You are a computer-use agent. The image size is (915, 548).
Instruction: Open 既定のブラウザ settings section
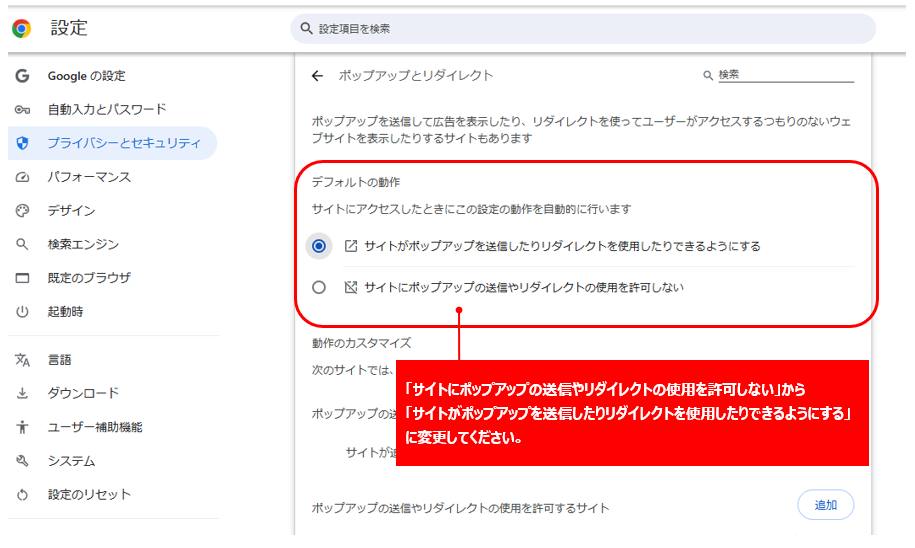click(89, 278)
